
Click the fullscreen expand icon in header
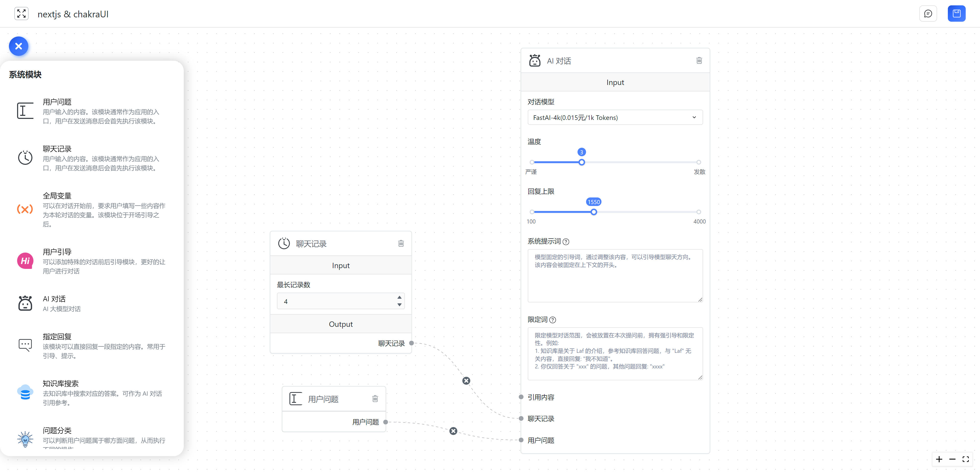coord(21,14)
